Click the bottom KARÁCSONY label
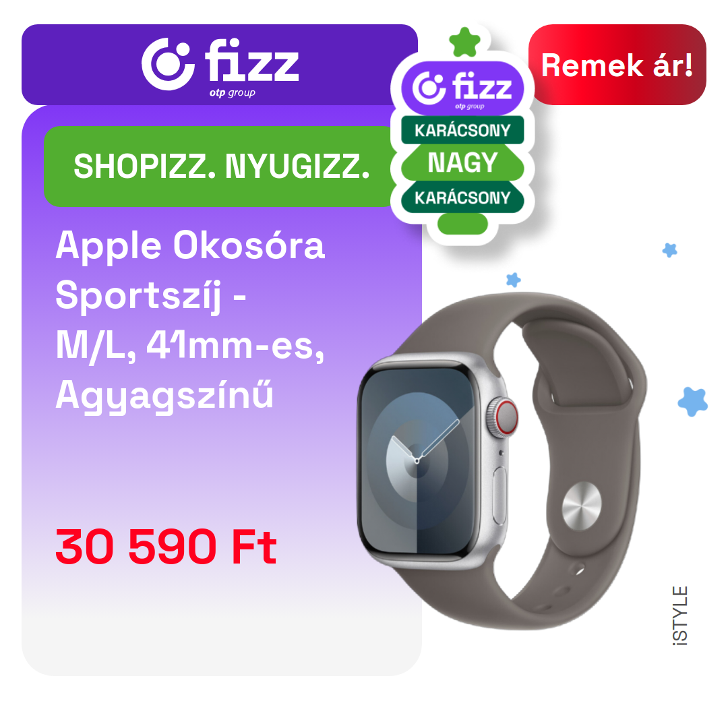Viewport: 728px width, 728px height. pos(462,198)
